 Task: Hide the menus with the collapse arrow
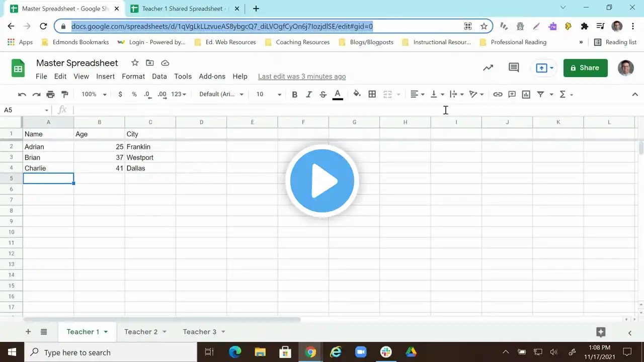tap(635, 94)
